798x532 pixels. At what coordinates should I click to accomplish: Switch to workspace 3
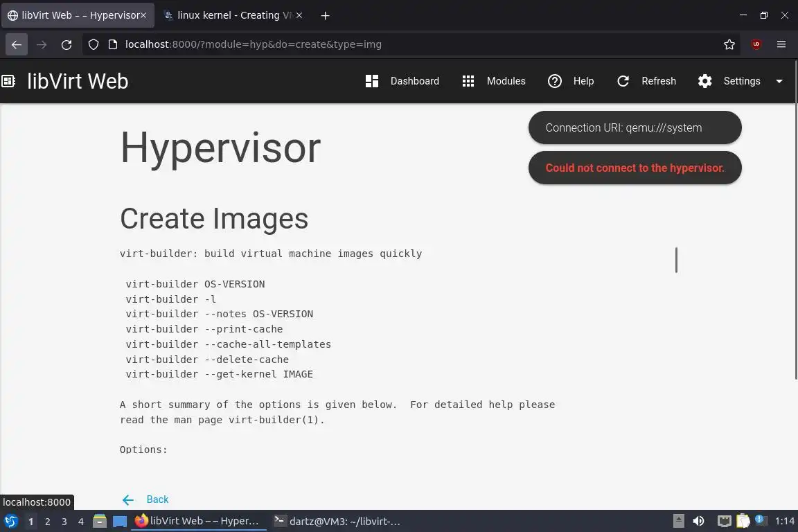click(x=64, y=522)
